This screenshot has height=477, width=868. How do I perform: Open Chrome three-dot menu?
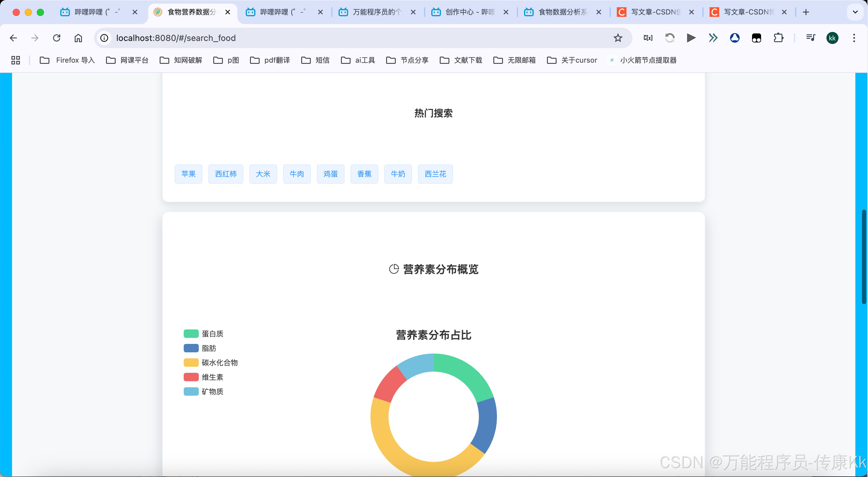pyautogui.click(x=854, y=38)
